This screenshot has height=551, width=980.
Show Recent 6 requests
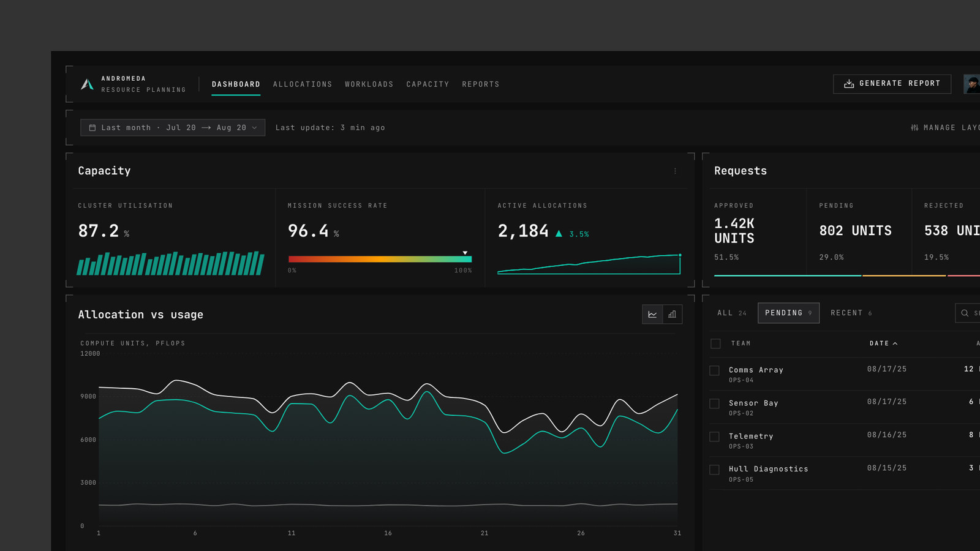pyautogui.click(x=851, y=313)
